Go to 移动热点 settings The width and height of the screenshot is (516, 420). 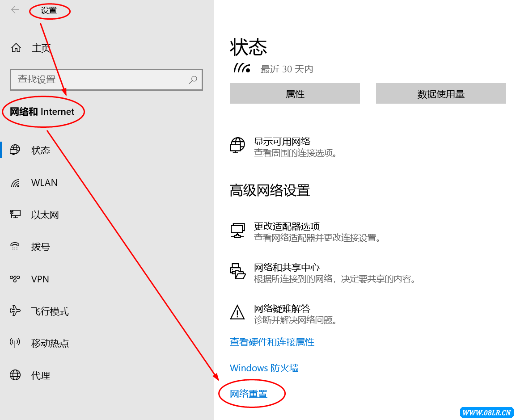click(50, 343)
